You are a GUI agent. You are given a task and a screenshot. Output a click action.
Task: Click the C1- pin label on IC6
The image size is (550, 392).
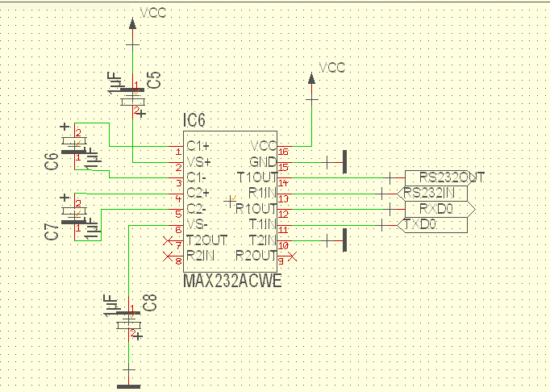(x=196, y=177)
